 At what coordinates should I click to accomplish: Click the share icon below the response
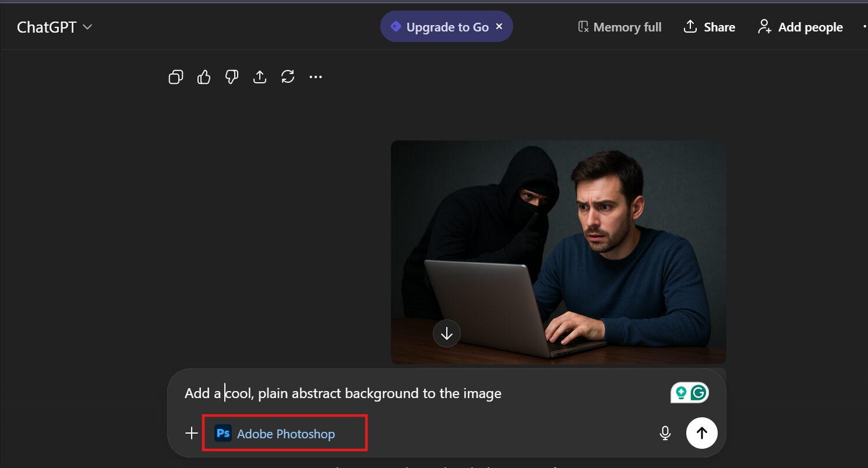(260, 77)
